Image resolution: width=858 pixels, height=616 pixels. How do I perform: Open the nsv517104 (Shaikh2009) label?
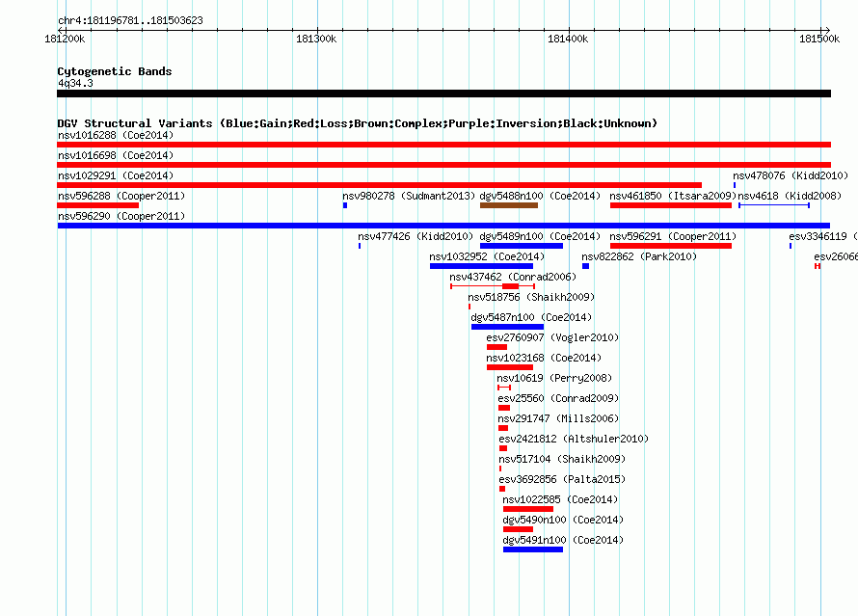(562, 459)
